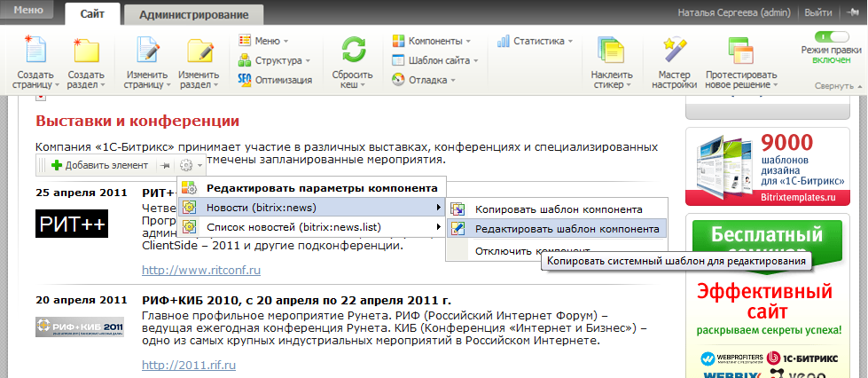Open the http://2011.rif.ru link
The height and width of the screenshot is (378, 868).
189,366
